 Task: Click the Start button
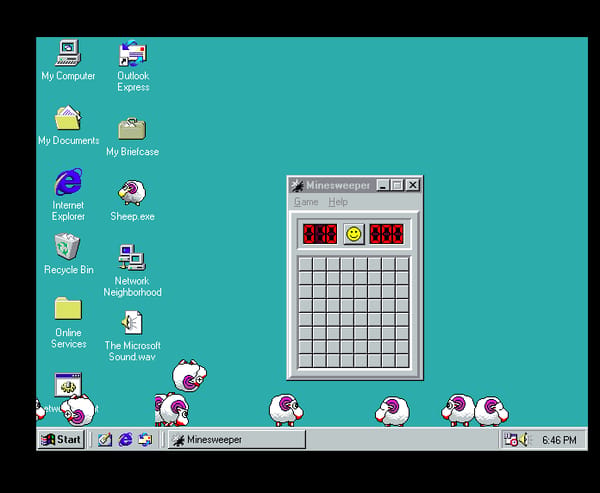[x=61, y=439]
